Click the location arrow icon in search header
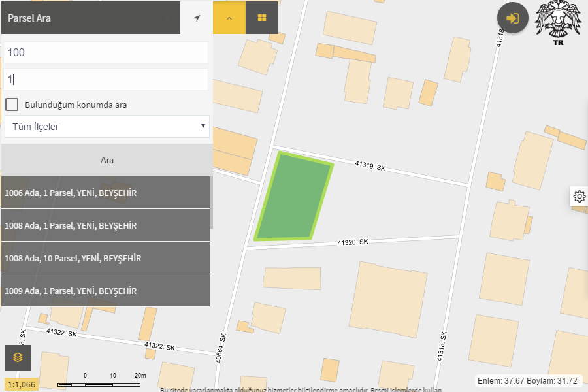Image resolution: width=588 pixels, height=392 pixels. tap(197, 18)
